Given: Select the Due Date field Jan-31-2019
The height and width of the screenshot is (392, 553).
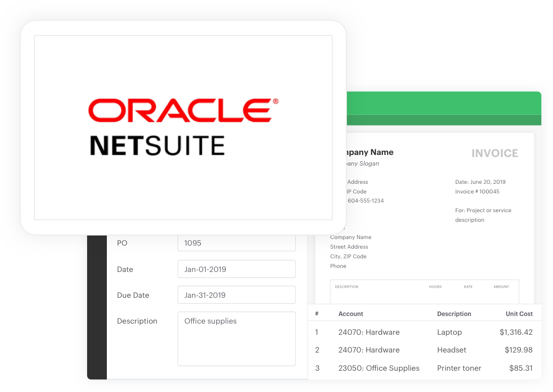Looking at the screenshot, I should (x=236, y=295).
